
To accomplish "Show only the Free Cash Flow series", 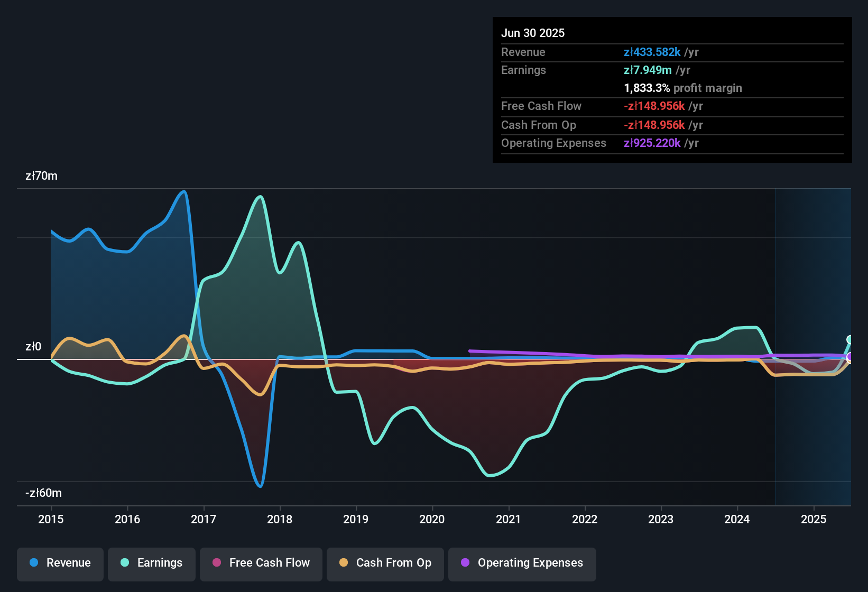I will tap(261, 563).
